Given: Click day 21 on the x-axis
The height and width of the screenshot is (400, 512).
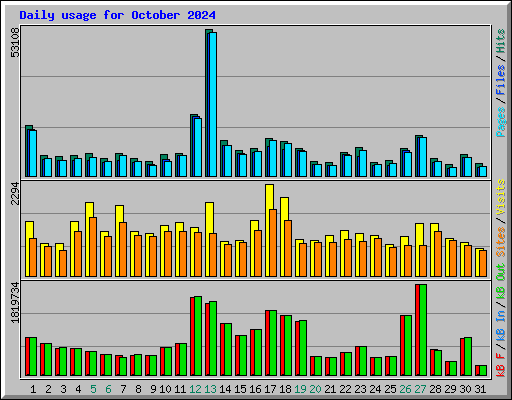Looking at the screenshot, I should (330, 389).
